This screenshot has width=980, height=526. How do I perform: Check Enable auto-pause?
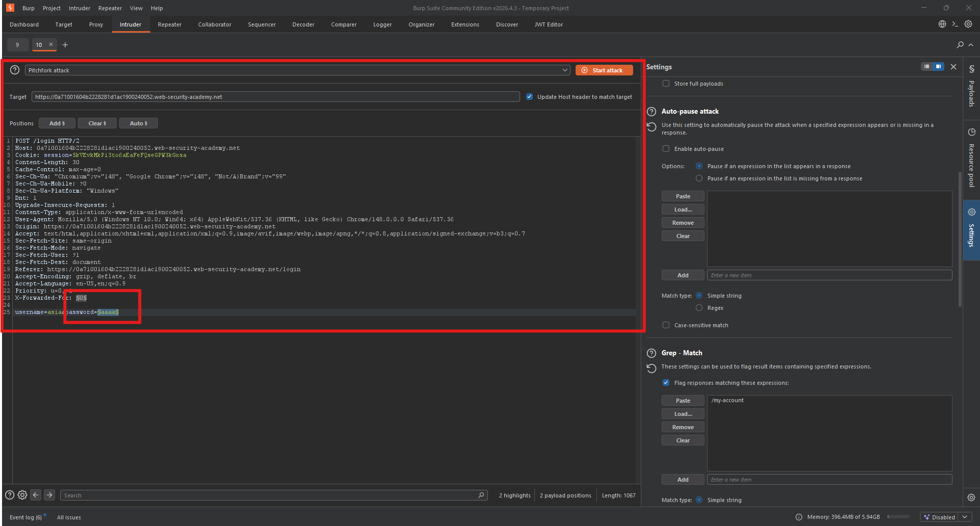[666, 149]
